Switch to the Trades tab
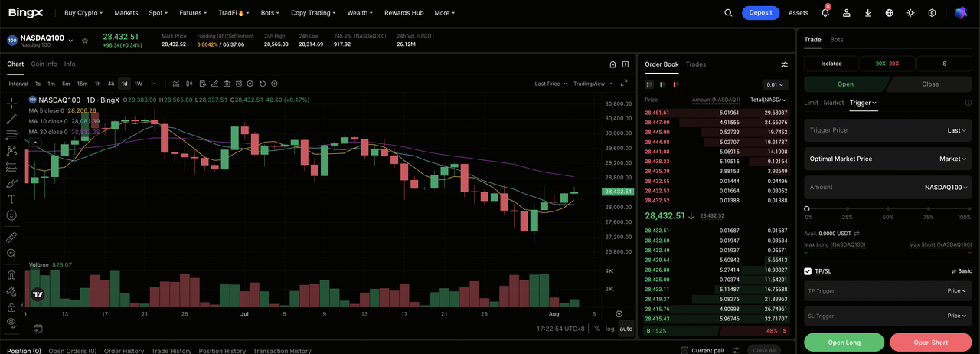Image resolution: width=980 pixels, height=354 pixels. click(x=696, y=64)
